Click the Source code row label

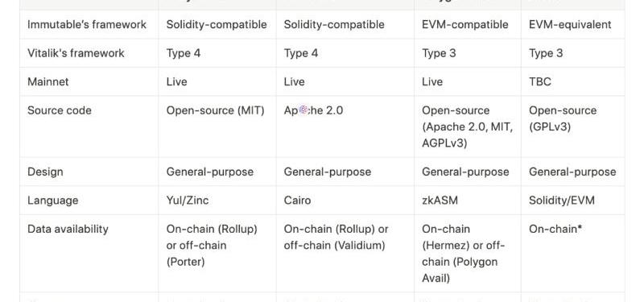tap(59, 110)
